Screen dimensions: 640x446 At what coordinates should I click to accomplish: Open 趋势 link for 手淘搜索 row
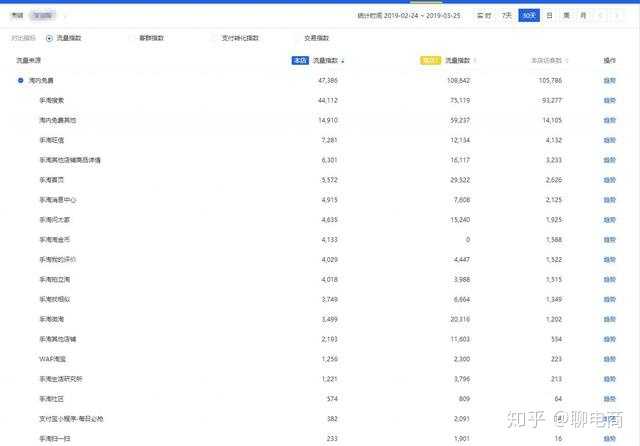(x=609, y=100)
